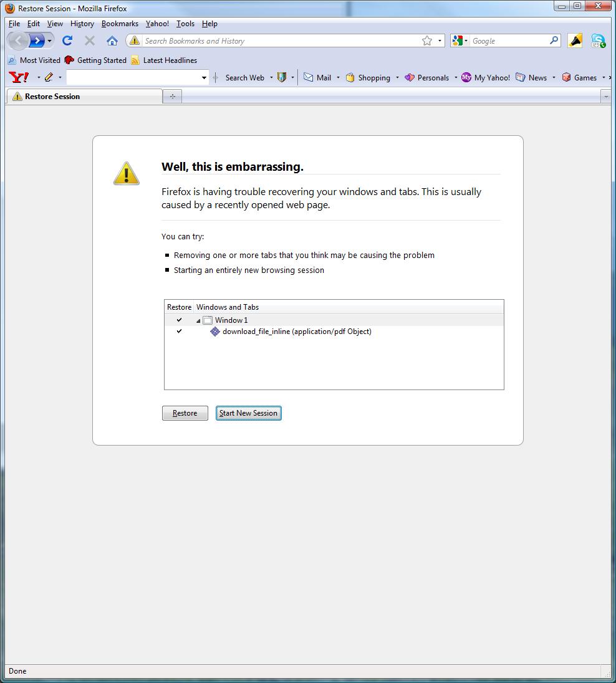616x683 pixels.
Task: Uncheck restore for download_file_inline tab
Action: (x=179, y=332)
